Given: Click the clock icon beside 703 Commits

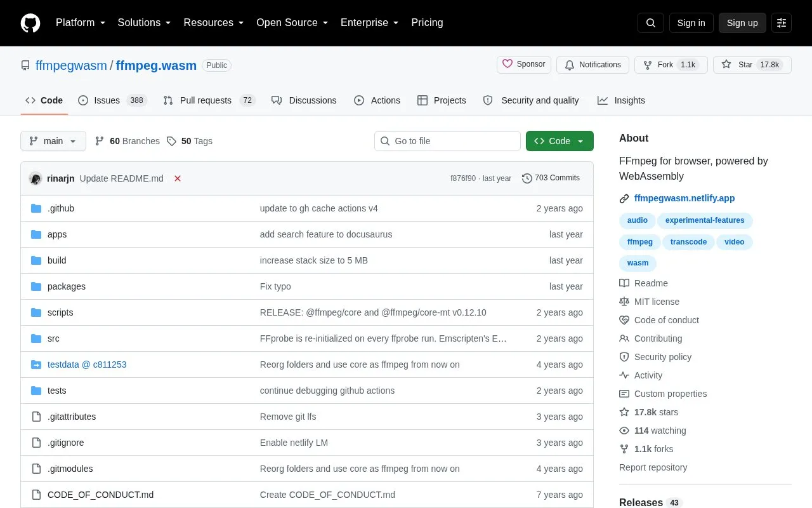Looking at the screenshot, I should (x=527, y=178).
